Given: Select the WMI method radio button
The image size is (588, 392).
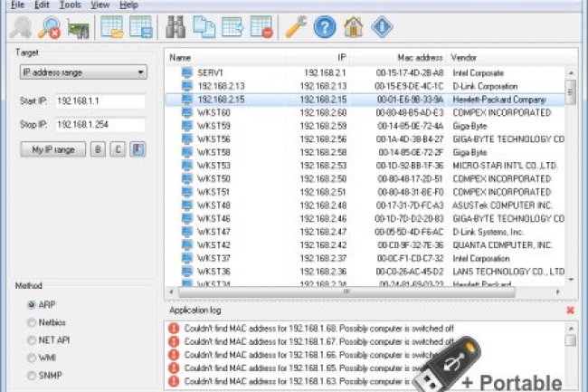Looking at the screenshot, I should click(x=33, y=356).
